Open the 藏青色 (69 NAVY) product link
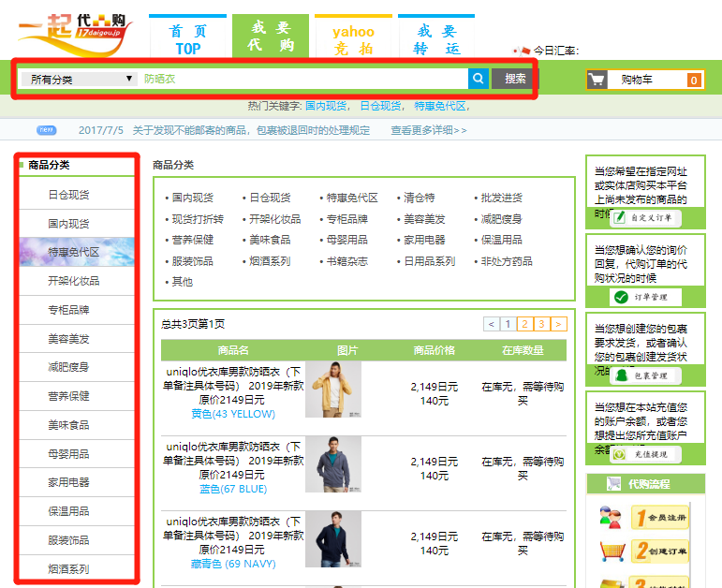Screen dimensions: 722x588 (x=233, y=564)
